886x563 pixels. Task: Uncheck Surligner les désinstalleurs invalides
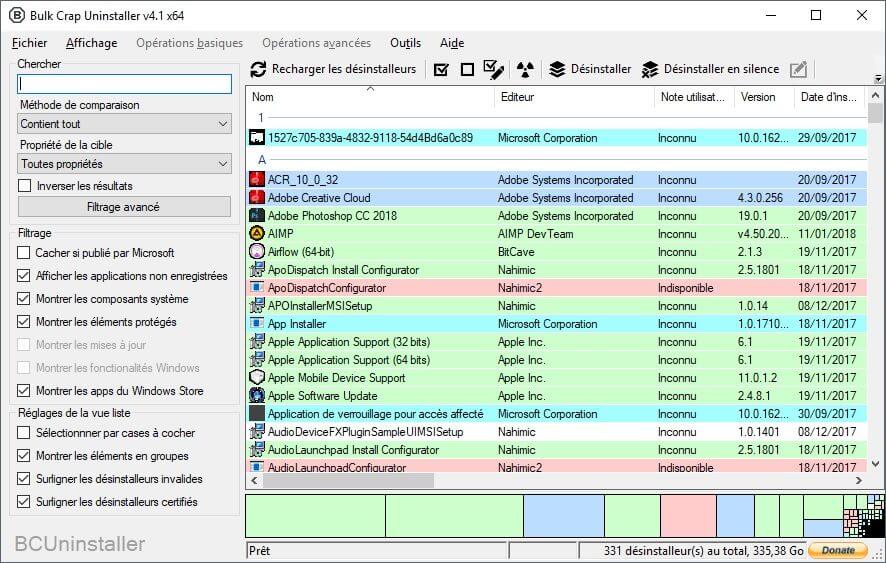click(23, 479)
